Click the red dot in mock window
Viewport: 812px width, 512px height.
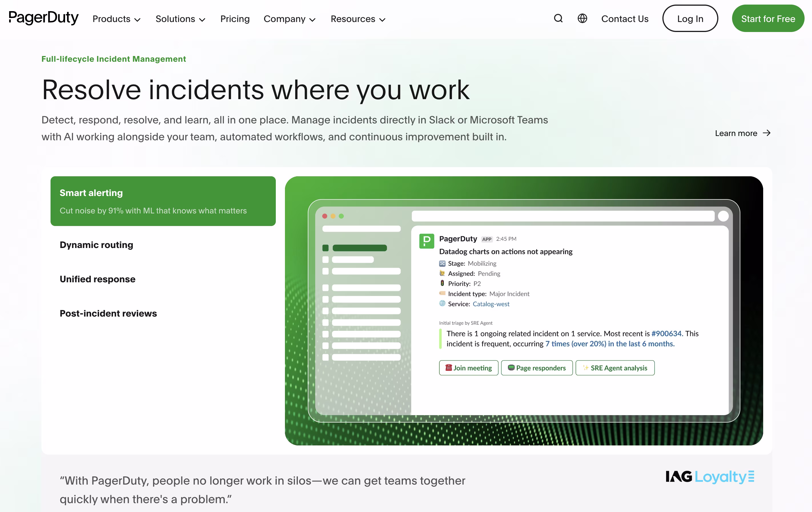click(324, 216)
